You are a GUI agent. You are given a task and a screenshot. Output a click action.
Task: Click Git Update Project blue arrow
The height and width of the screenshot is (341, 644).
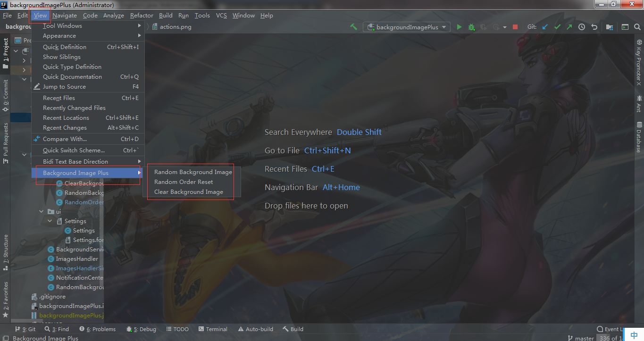click(x=545, y=27)
